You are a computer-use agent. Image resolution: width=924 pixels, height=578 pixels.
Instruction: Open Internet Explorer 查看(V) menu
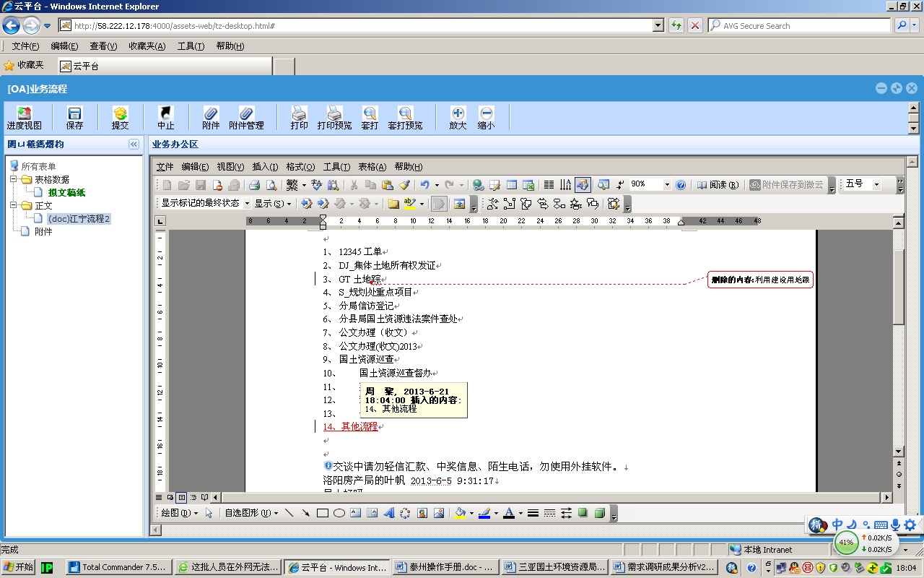pos(103,46)
